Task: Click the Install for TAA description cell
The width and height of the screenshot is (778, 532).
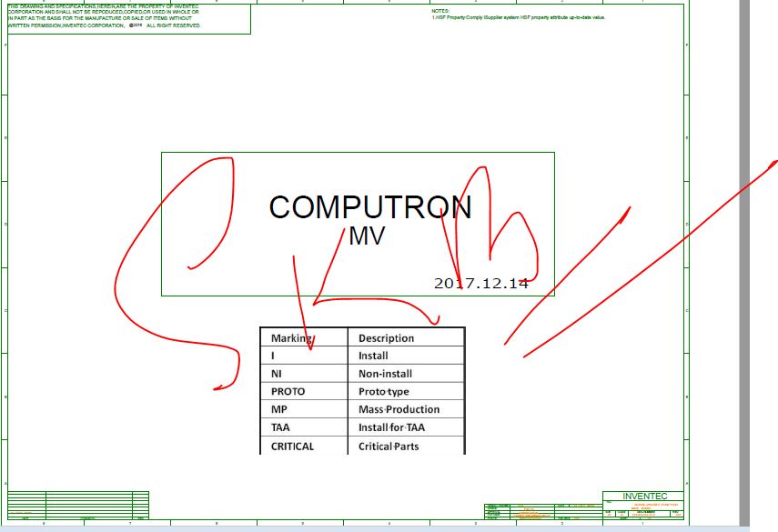Action: click(406, 427)
